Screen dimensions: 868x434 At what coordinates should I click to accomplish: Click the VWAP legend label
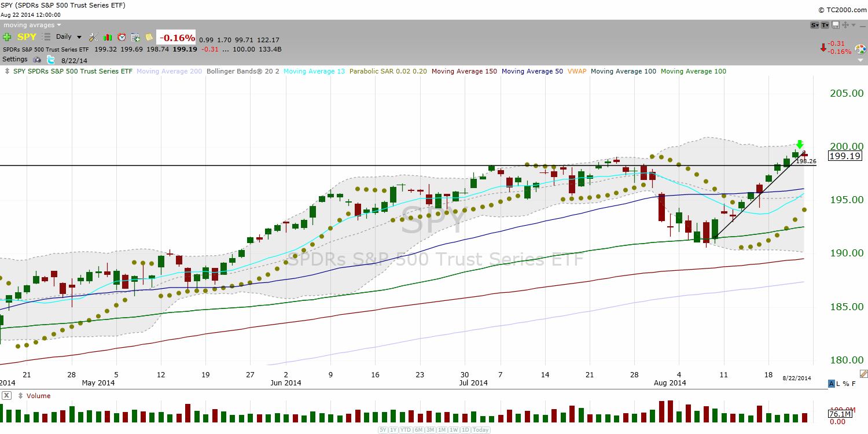point(577,71)
